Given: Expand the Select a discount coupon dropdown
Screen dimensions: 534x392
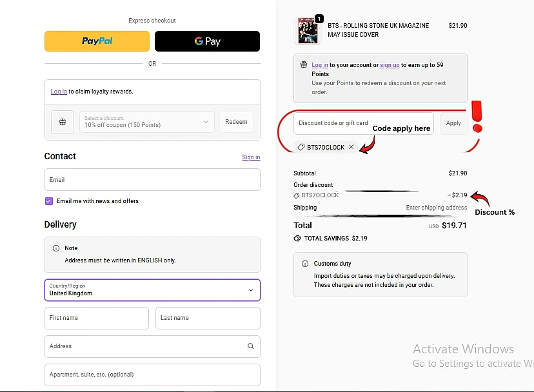Looking at the screenshot, I should [147, 122].
